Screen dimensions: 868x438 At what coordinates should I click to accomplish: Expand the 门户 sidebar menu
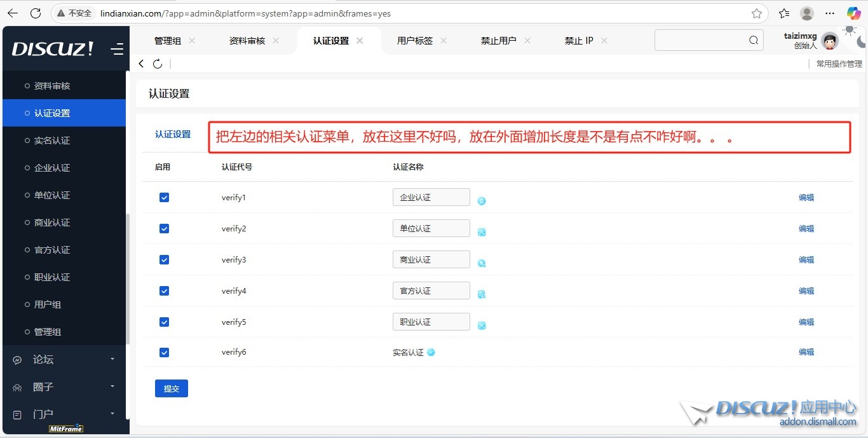64,414
